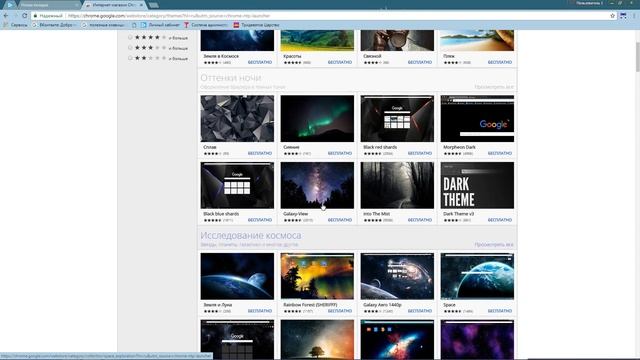The width and height of the screenshot is (640, 360).
Task: Select three stars and up rating filter
Action: (130, 48)
